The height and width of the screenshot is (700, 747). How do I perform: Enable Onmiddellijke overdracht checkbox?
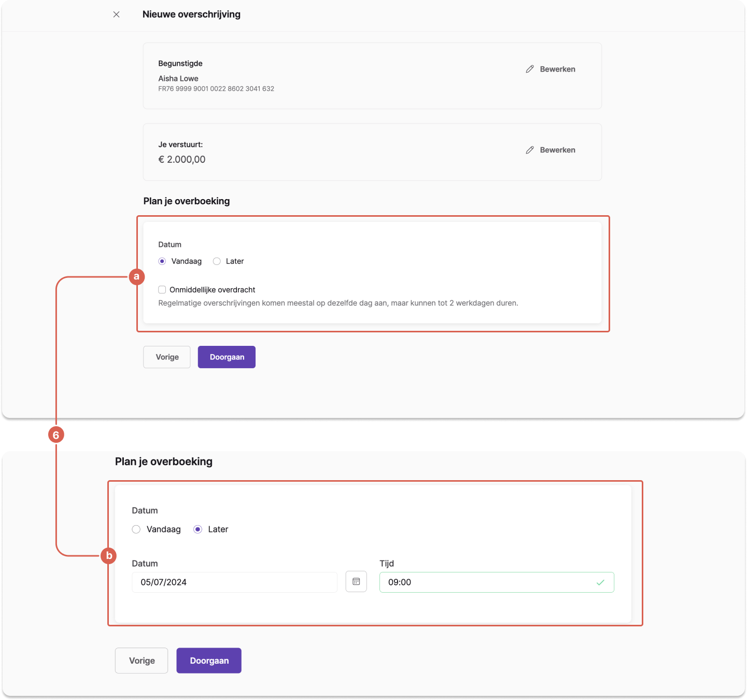pos(162,290)
